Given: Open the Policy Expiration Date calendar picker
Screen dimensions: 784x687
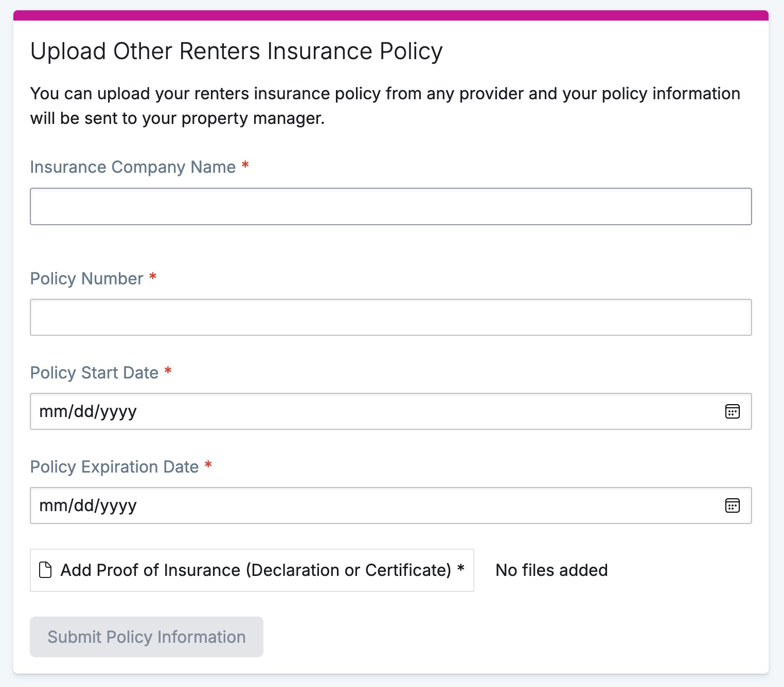Looking at the screenshot, I should 732,505.
